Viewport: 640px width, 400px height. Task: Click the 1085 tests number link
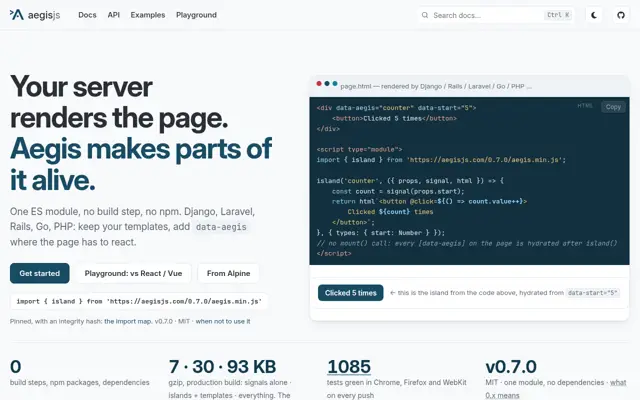point(349,367)
